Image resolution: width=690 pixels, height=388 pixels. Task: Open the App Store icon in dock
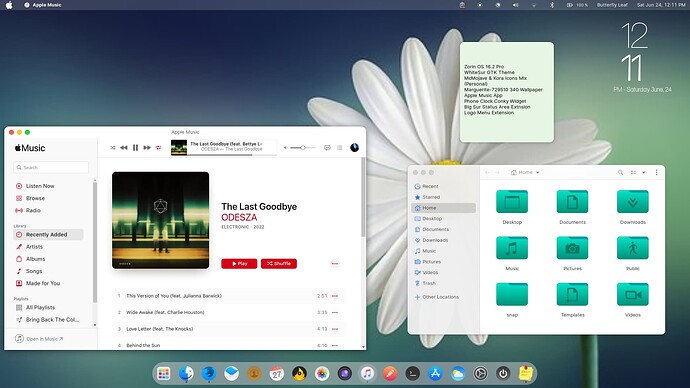click(x=435, y=373)
